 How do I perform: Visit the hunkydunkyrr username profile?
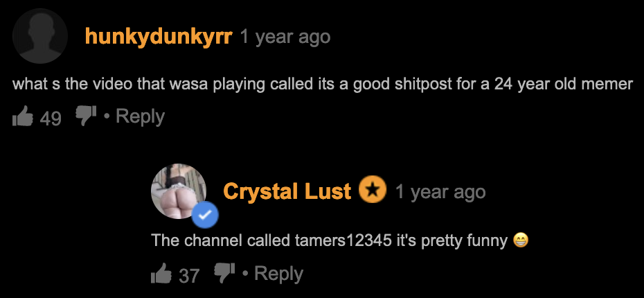[159, 37]
